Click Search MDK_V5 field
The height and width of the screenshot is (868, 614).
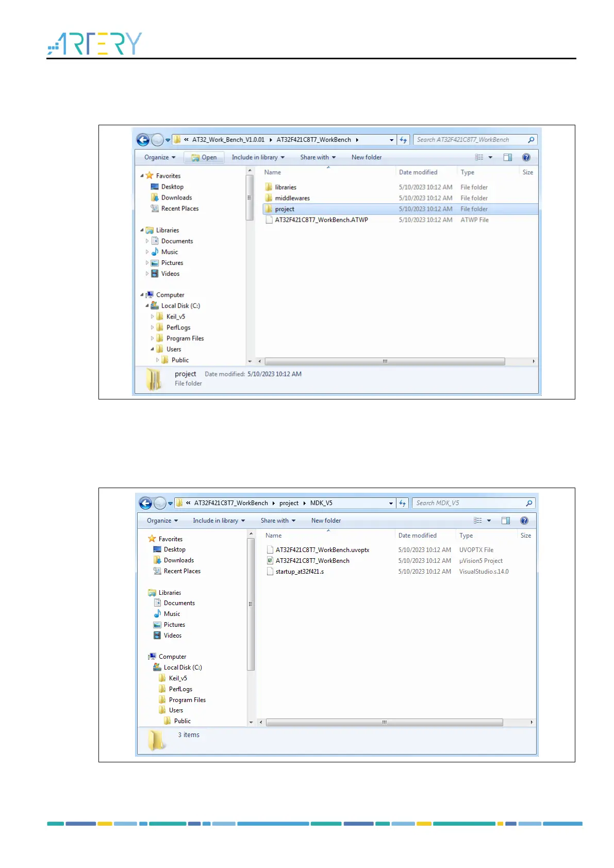coord(473,503)
